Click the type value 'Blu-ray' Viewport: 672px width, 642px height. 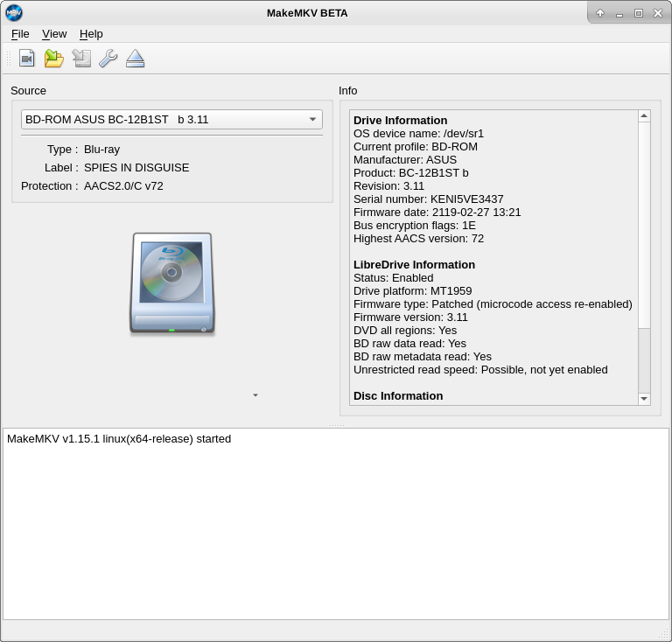pyautogui.click(x=101, y=149)
